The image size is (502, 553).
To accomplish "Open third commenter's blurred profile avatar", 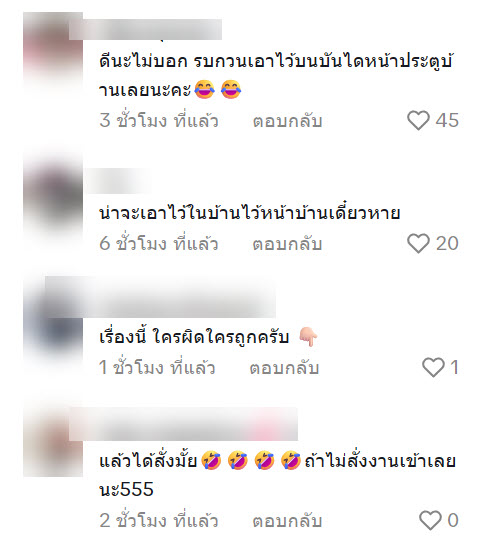I will coord(53,319).
